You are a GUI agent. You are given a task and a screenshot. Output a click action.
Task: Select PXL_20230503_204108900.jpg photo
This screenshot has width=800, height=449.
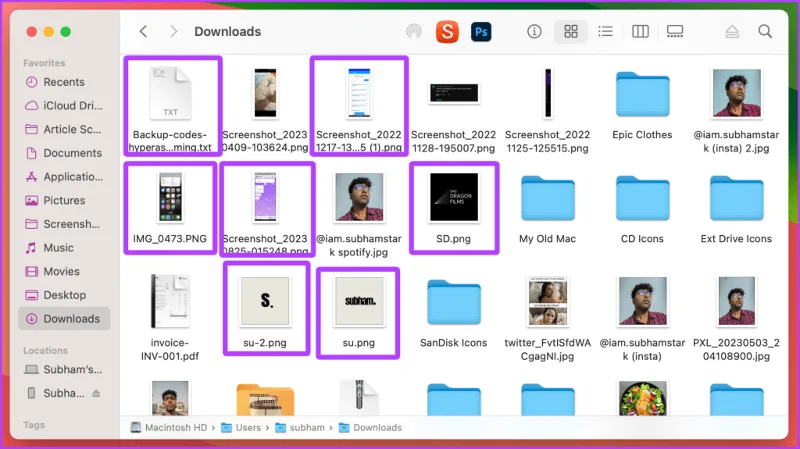[x=736, y=302]
